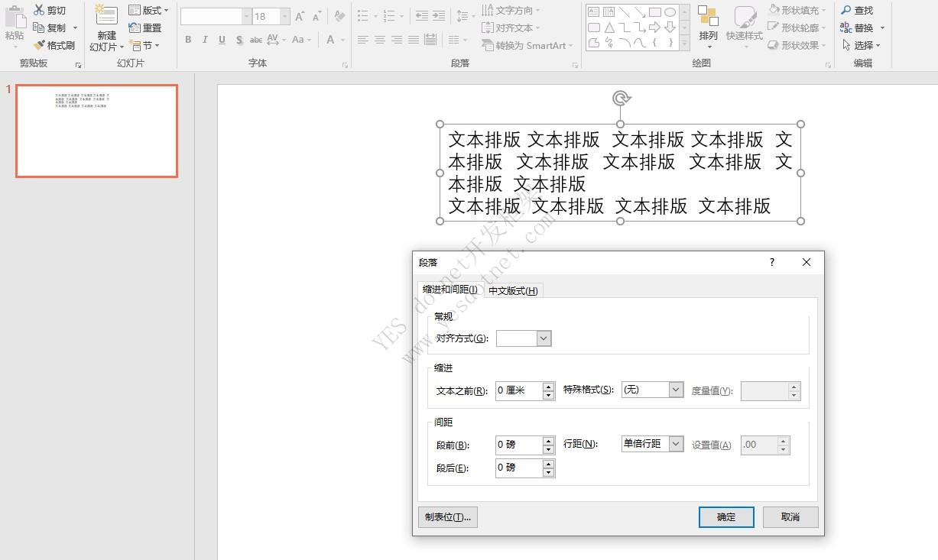The height and width of the screenshot is (560, 938).
Task: Click the Copy (复制) button
Action: [50, 28]
